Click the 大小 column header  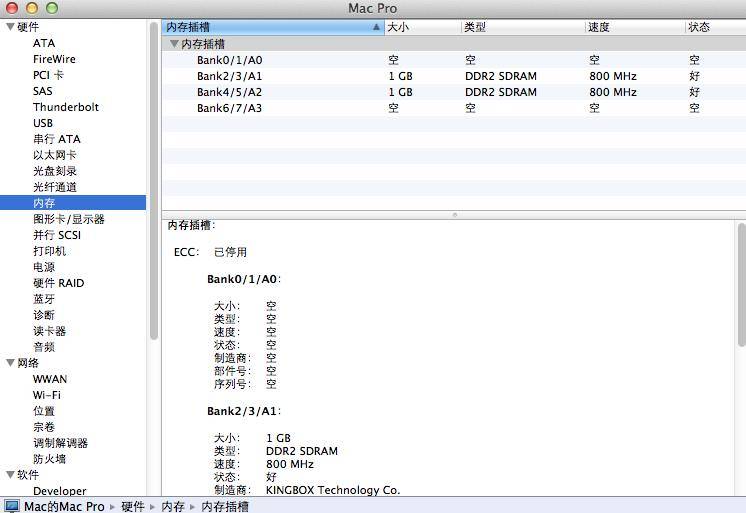(422, 27)
